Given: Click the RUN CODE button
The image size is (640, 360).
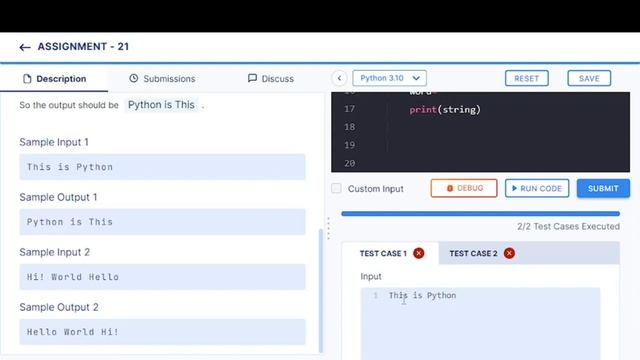Looking at the screenshot, I should click(x=537, y=188).
